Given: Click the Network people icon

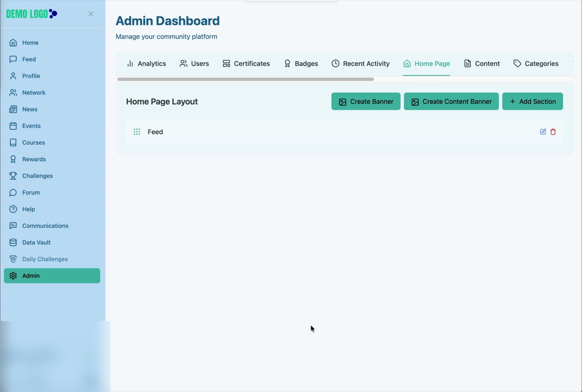Looking at the screenshot, I should tap(13, 93).
